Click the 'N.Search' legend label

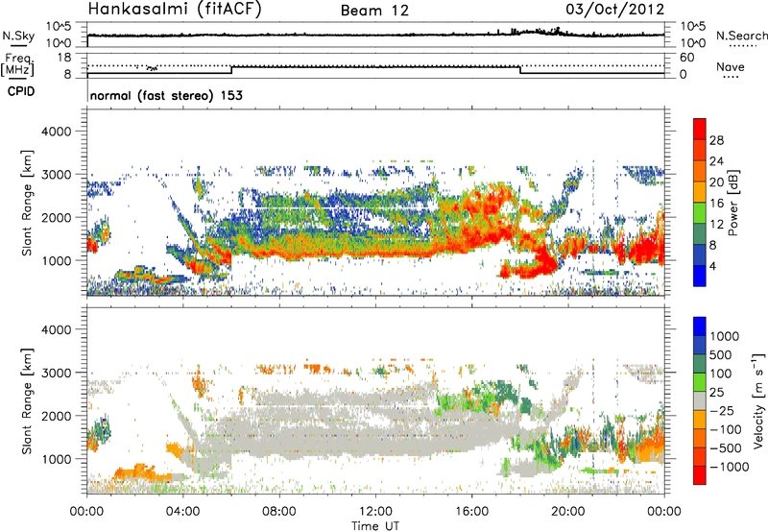click(x=741, y=36)
